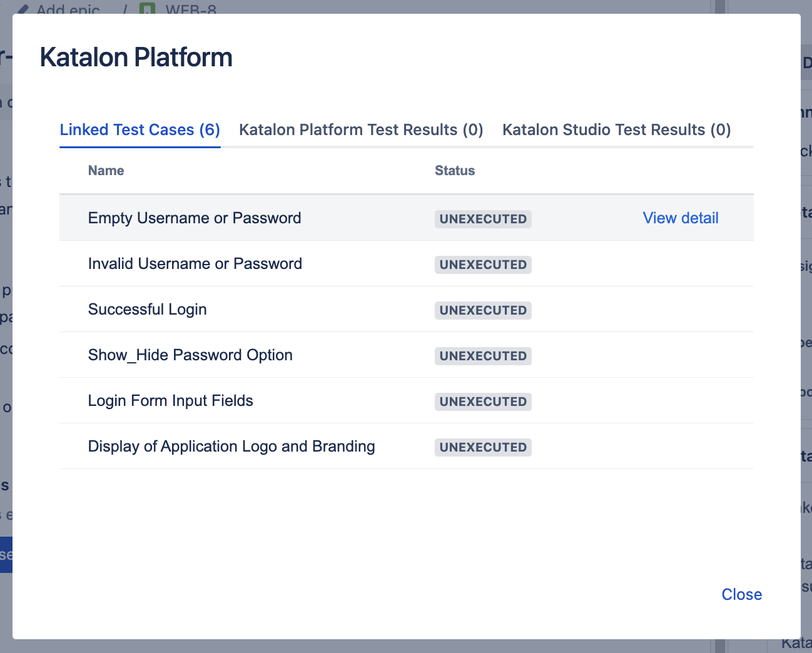This screenshot has height=653, width=812.
Task: Click UNEXECUTED status of Display of Application Logo
Action: [x=483, y=447]
